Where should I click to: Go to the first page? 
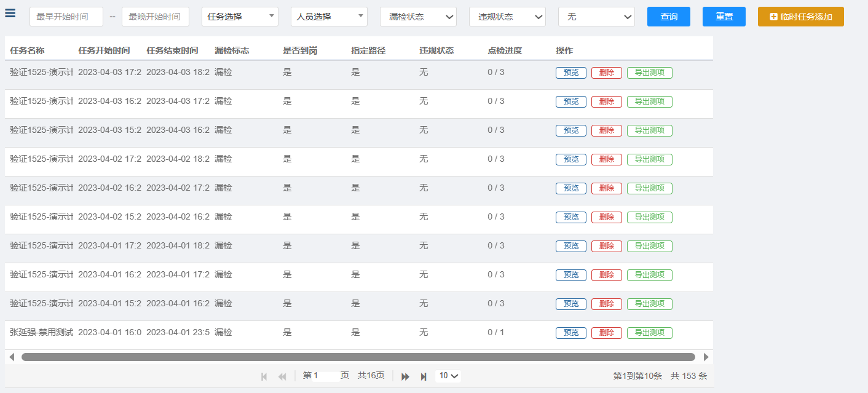point(264,376)
